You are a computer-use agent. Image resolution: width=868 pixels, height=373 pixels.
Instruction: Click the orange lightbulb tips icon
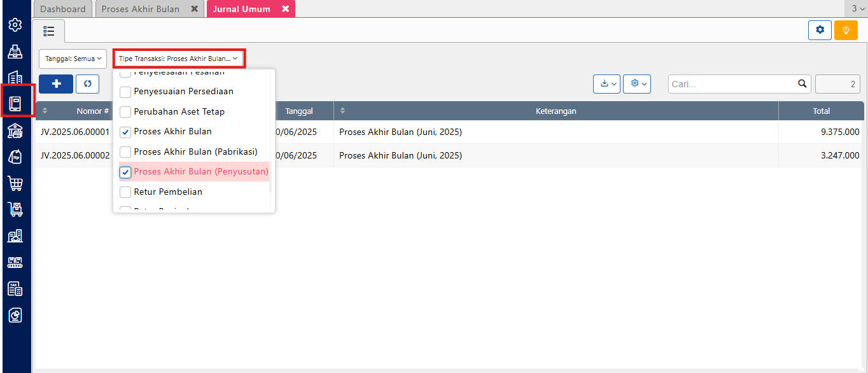[x=846, y=30]
